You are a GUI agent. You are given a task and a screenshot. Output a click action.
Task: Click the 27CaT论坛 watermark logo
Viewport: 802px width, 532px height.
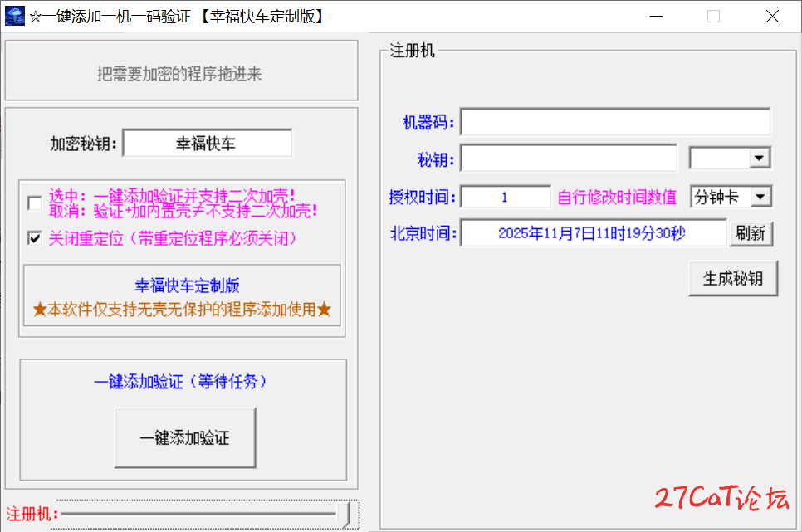coord(721,499)
